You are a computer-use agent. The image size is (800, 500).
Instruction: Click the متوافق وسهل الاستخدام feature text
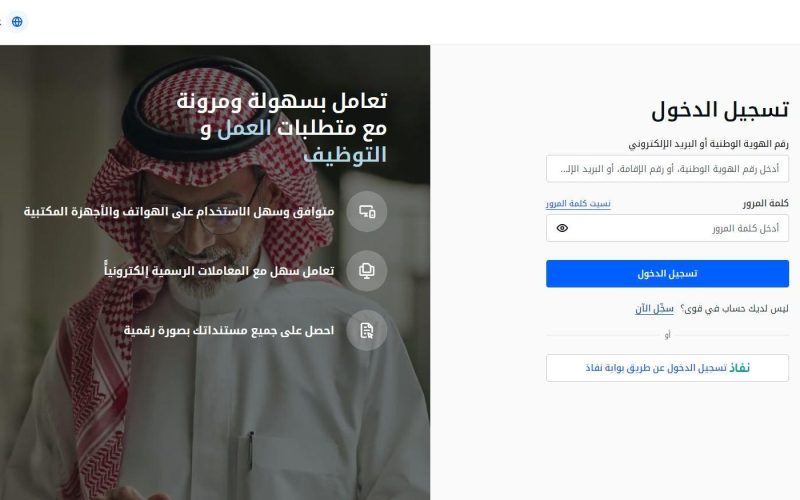coord(179,211)
